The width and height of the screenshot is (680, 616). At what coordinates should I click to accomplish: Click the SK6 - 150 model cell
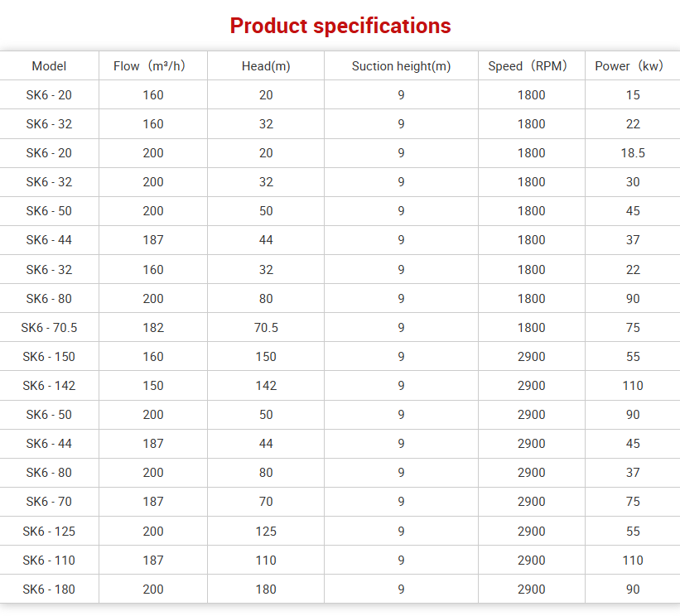(49, 357)
